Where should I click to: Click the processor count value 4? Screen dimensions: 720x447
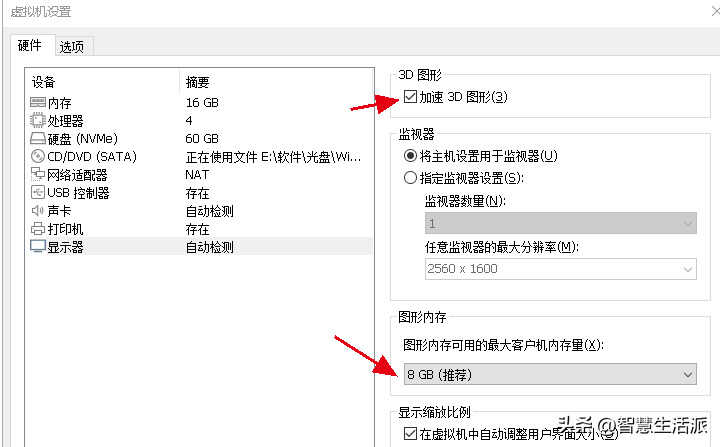click(x=189, y=120)
